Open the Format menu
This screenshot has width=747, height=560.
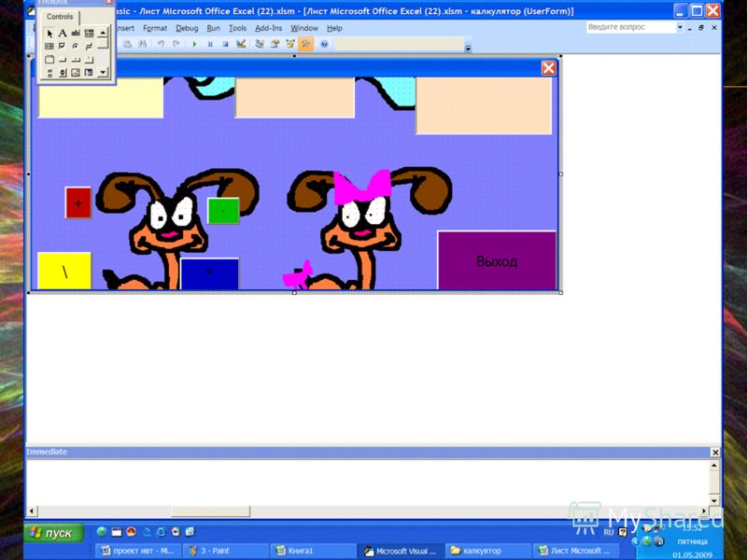(155, 28)
